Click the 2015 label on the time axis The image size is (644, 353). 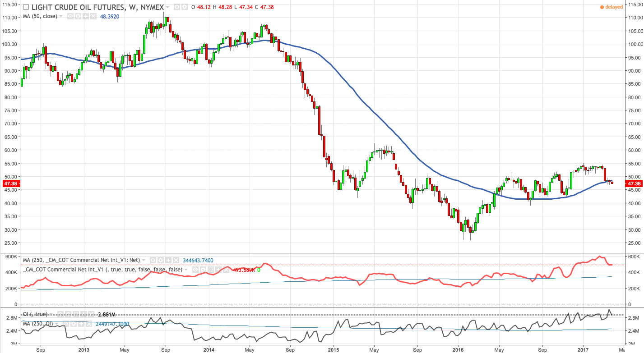334,349
